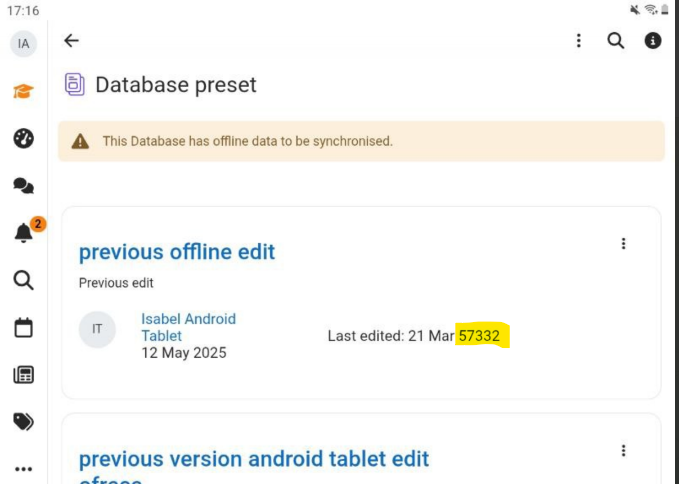Open sidebar global search icon
The height and width of the screenshot is (484, 679).
(23, 280)
